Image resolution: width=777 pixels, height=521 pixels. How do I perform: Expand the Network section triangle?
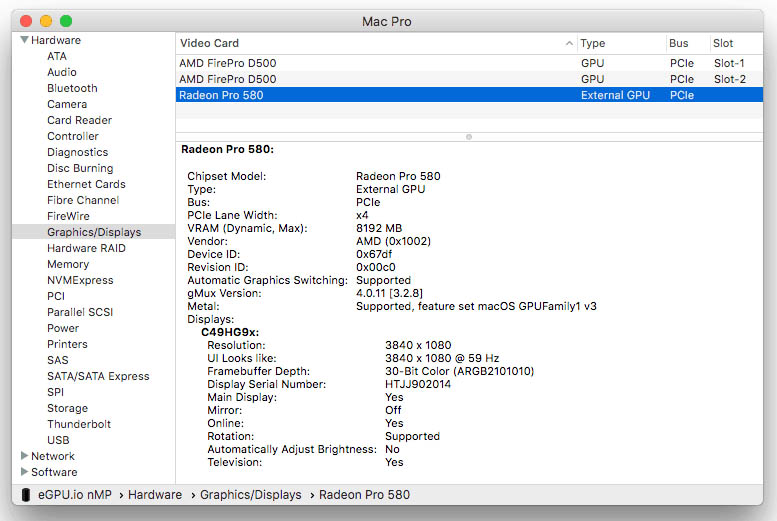pyautogui.click(x=24, y=456)
